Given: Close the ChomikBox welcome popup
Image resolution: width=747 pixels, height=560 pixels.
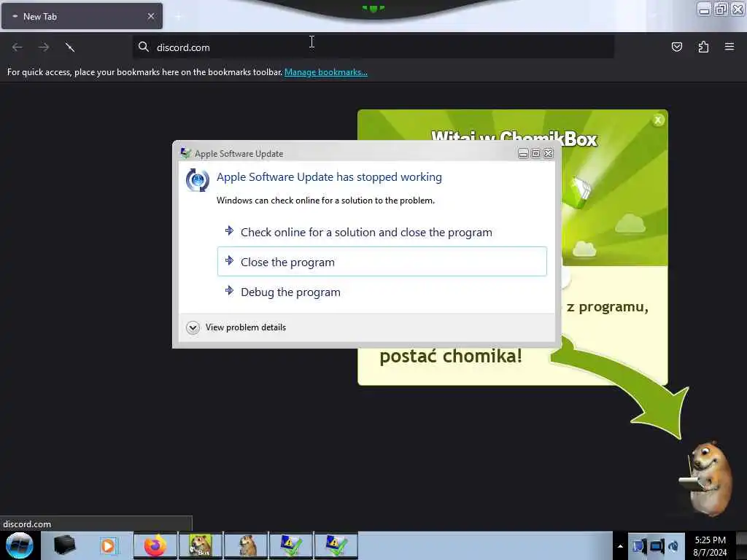Looking at the screenshot, I should 658,120.
